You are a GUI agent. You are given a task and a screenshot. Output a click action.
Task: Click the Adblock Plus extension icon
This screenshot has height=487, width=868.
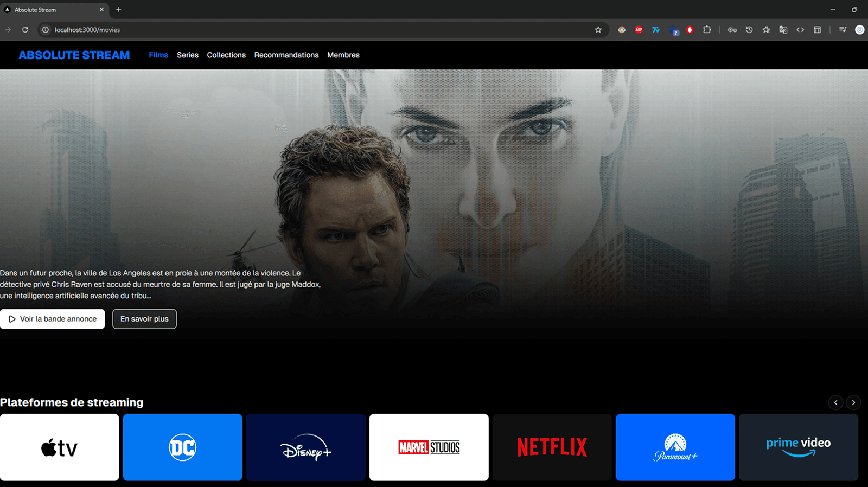coord(639,30)
